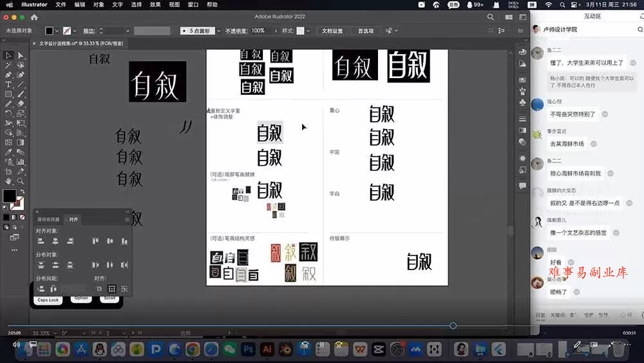The width and height of the screenshot is (644, 363).
Task: Reset to default fill and stroke
Action: click(5, 207)
